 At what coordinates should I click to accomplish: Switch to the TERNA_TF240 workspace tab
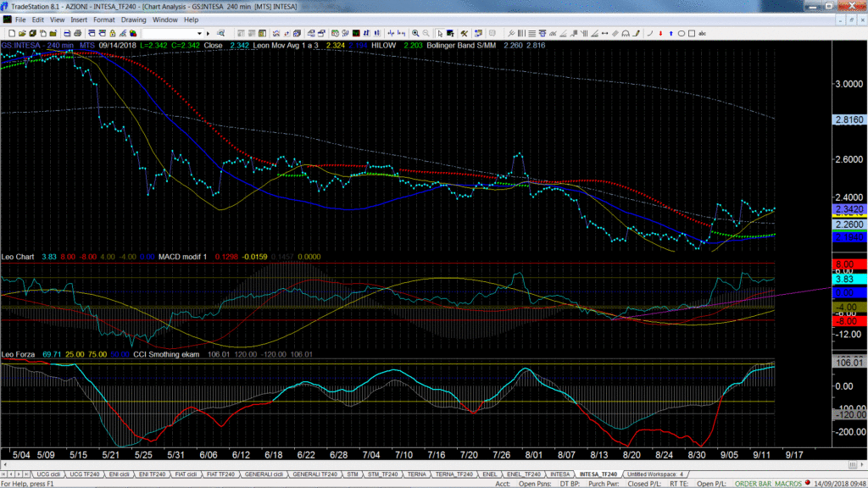(454, 474)
